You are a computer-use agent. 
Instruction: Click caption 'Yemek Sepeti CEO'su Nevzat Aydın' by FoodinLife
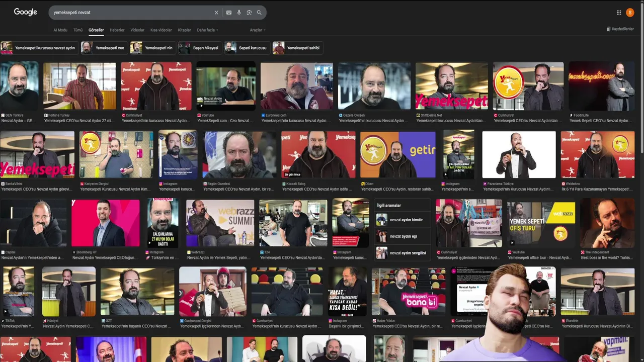click(601, 121)
